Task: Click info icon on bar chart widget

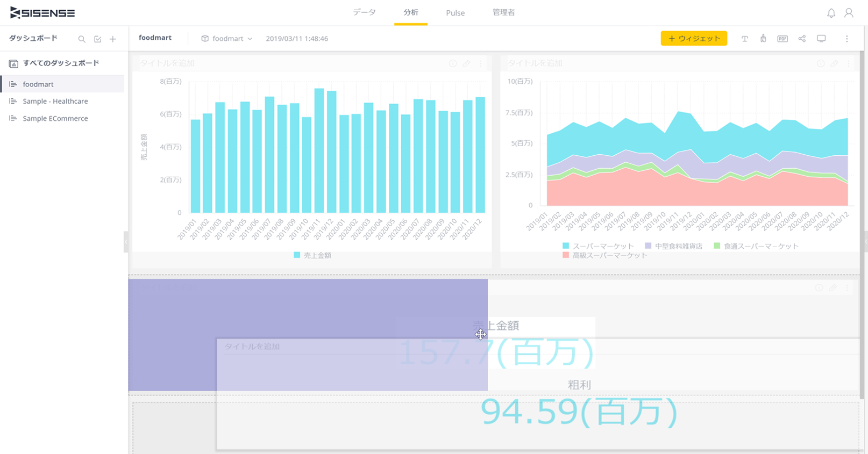Action: point(453,63)
